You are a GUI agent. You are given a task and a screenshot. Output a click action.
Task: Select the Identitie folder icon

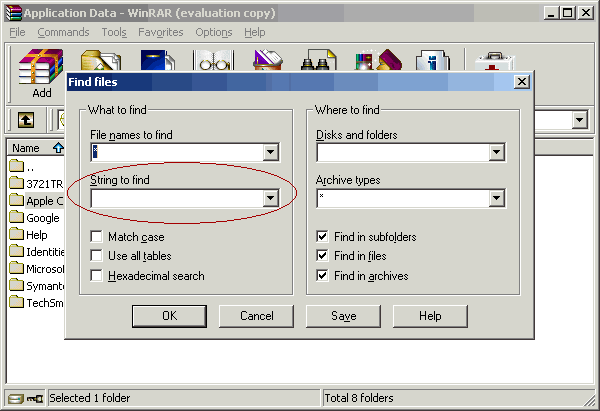click(x=16, y=251)
